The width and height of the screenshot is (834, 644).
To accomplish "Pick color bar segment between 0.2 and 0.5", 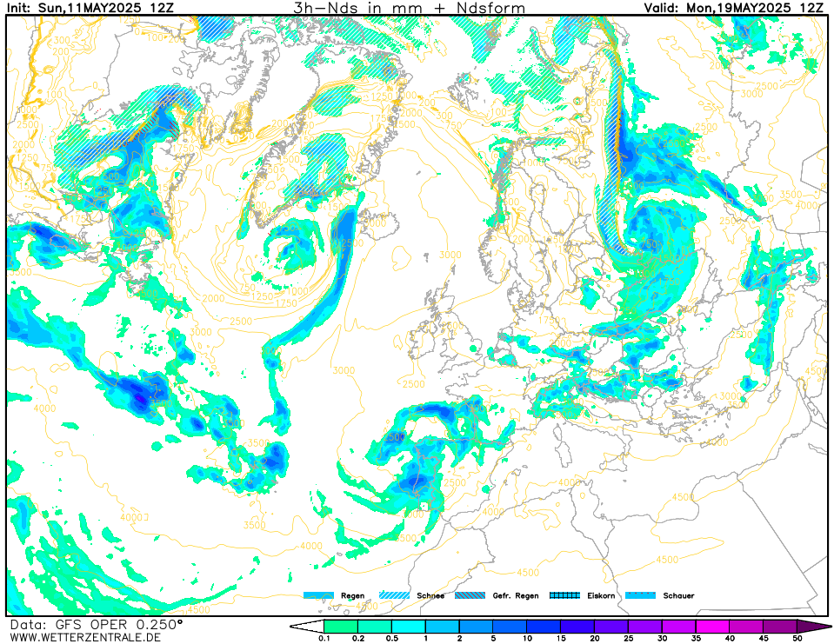I will 375,627.
